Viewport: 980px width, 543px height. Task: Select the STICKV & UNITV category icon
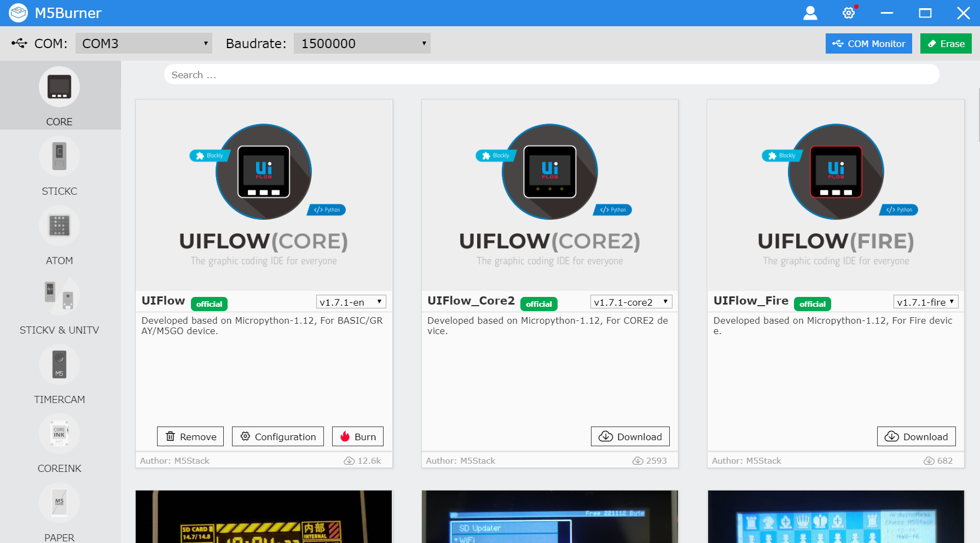coord(59,295)
